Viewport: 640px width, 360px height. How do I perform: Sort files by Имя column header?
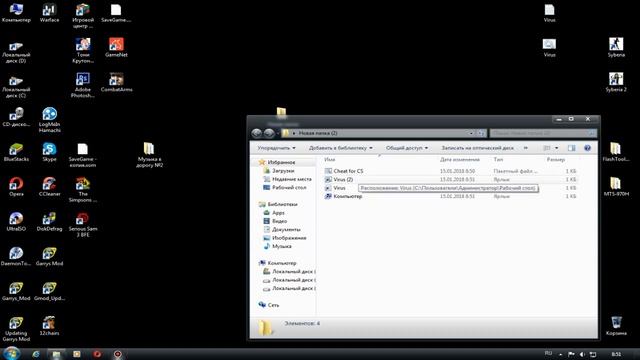click(x=329, y=160)
